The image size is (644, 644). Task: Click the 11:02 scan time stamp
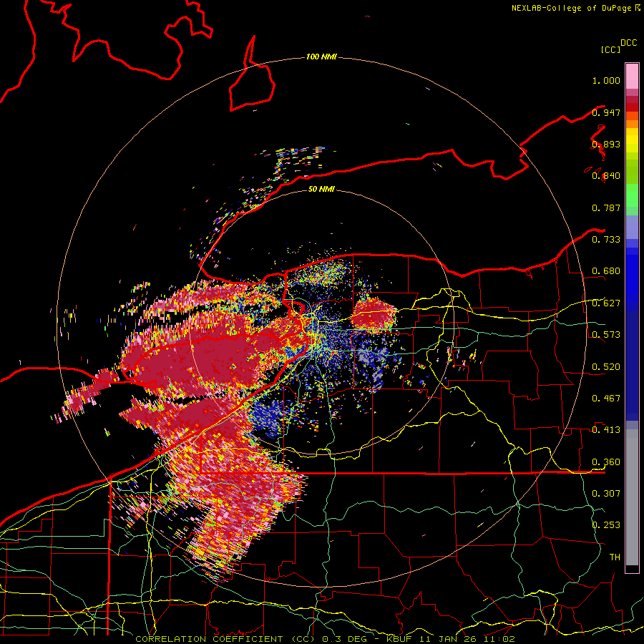click(499, 639)
